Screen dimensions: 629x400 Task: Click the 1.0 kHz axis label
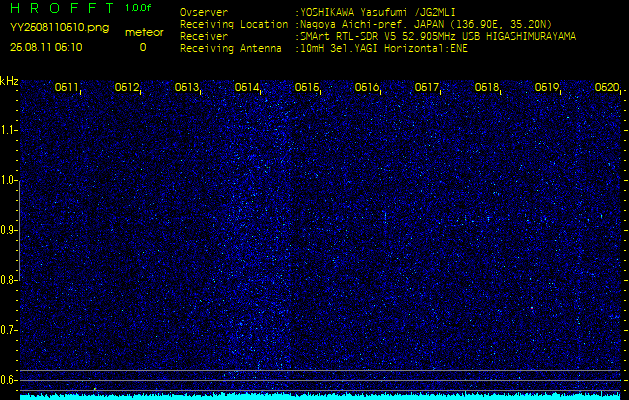click(8, 181)
